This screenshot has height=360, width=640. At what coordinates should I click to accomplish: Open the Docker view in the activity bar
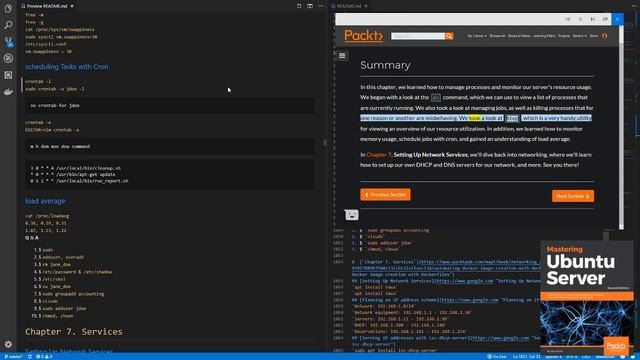click(8, 92)
